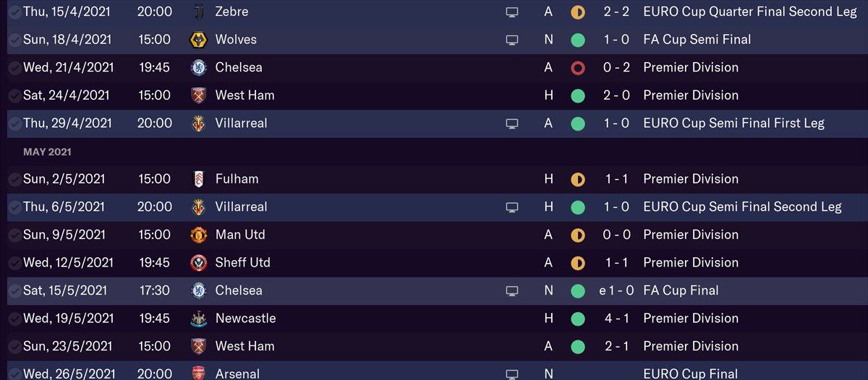Click red loss indicator for Chelsea match
Screen dimensions: 868x380
577,68
